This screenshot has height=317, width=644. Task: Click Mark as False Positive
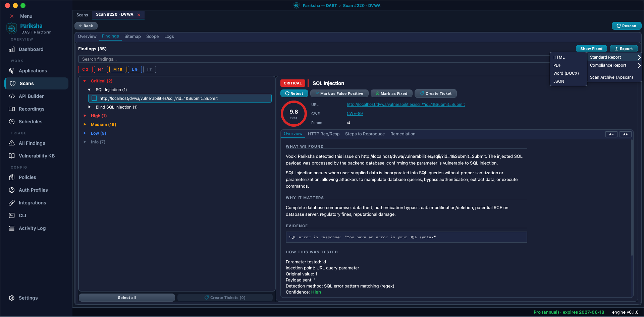[339, 93]
